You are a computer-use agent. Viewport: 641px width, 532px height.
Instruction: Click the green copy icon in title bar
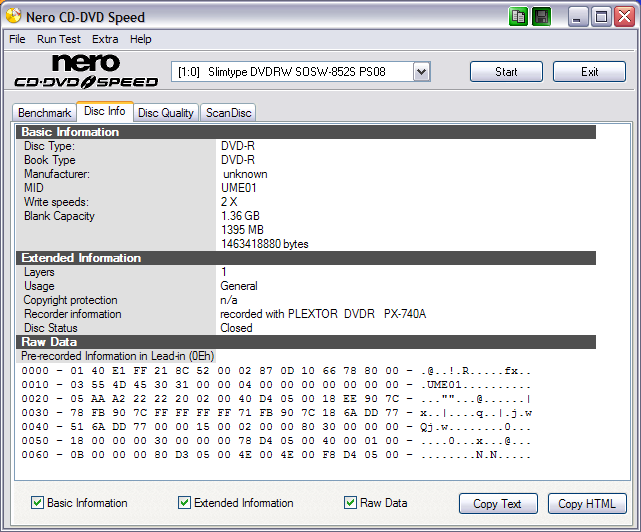(x=518, y=16)
